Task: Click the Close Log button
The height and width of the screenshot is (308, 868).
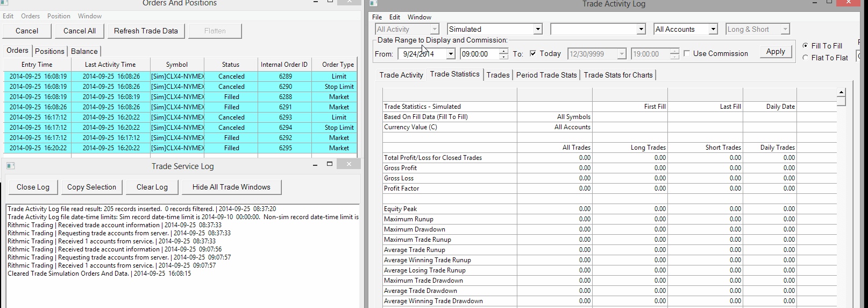Action: click(x=33, y=187)
